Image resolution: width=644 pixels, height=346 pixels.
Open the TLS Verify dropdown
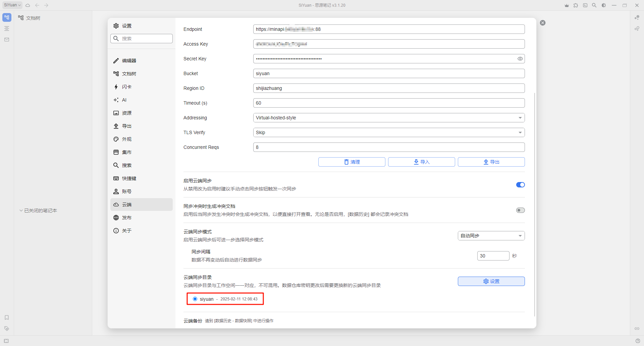(389, 132)
